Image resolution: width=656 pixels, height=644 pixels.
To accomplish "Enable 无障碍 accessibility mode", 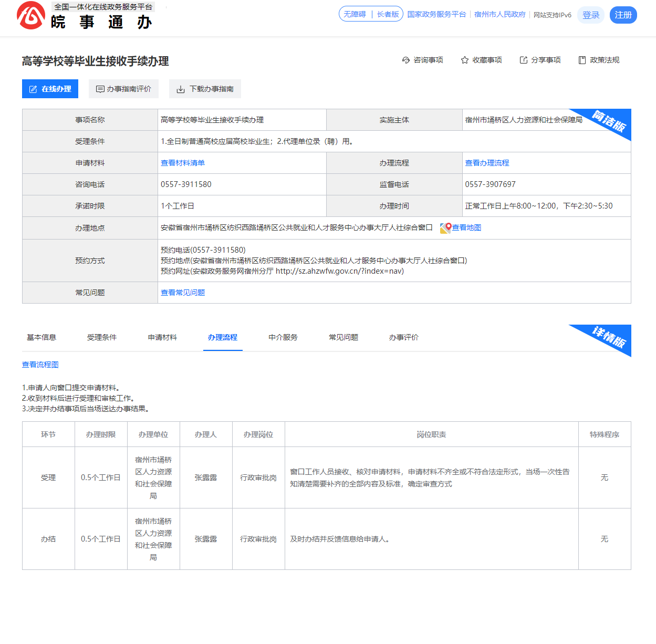I will pos(355,14).
